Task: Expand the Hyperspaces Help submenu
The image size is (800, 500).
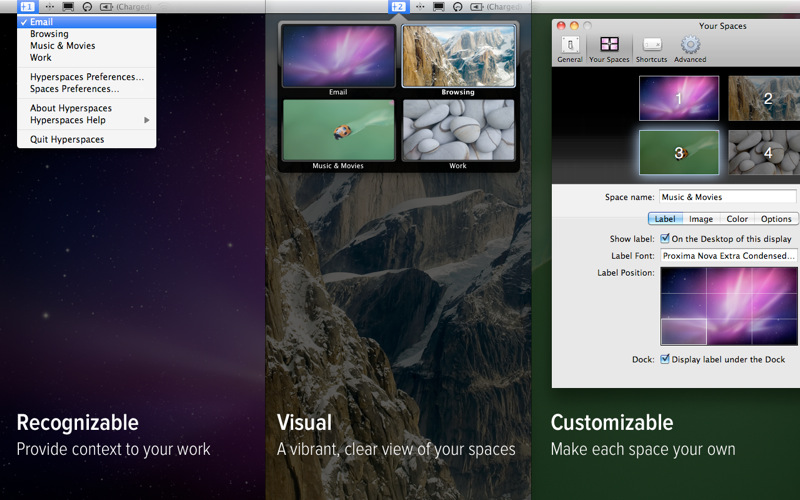Action: pyautogui.click(x=87, y=120)
